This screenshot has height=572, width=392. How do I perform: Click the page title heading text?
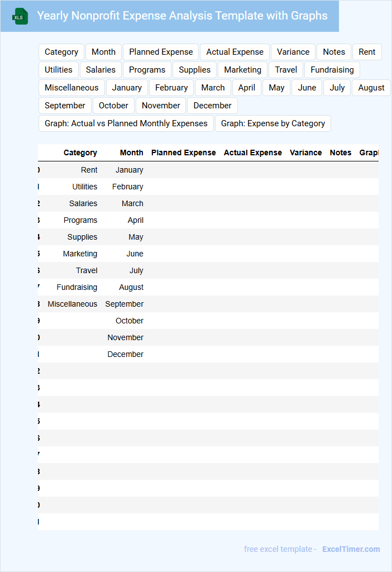182,16
